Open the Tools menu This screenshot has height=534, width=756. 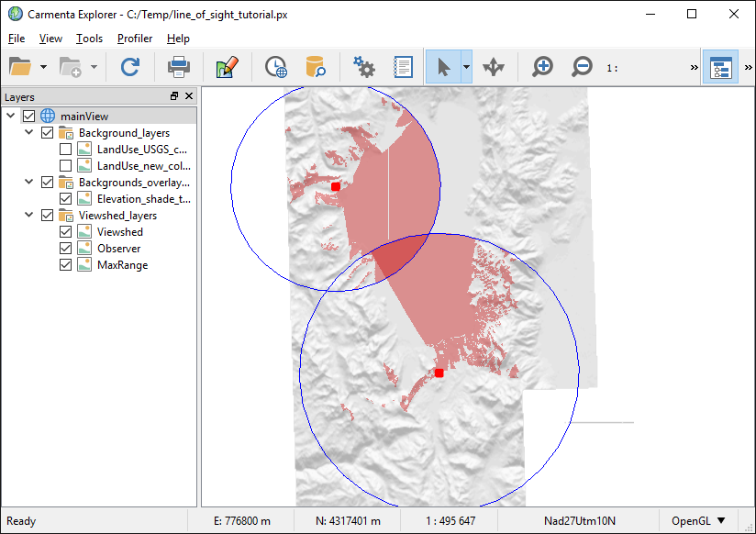tap(89, 39)
